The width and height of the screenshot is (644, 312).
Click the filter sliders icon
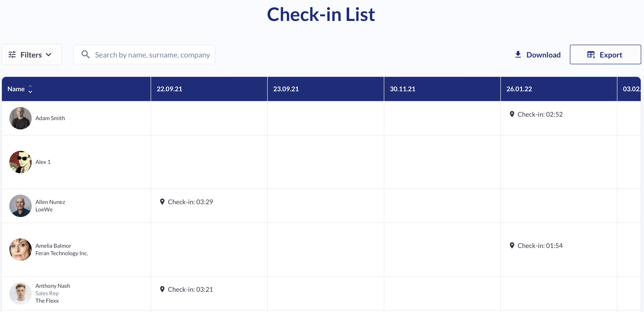(12, 55)
